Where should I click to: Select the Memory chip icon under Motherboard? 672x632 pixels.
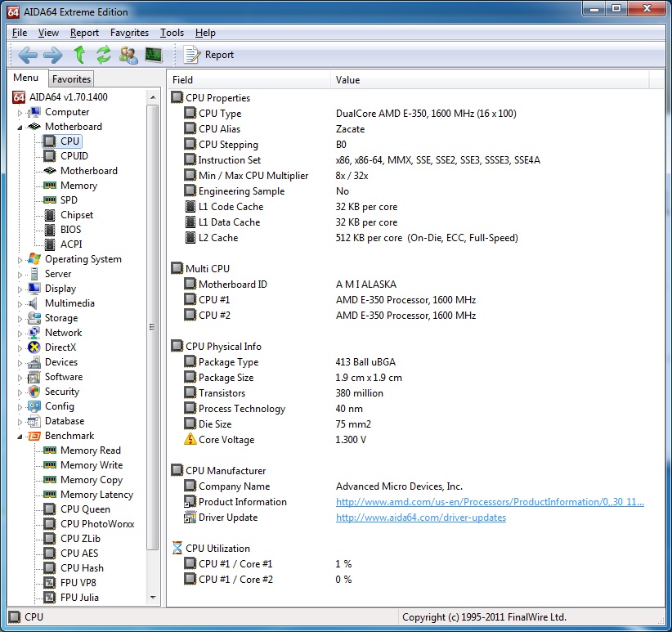tap(50, 186)
